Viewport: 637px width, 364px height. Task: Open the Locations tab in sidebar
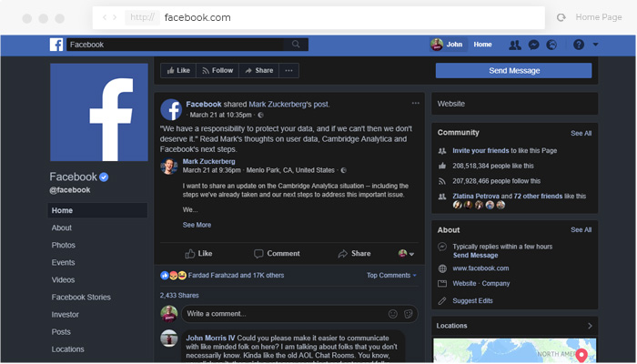click(68, 349)
